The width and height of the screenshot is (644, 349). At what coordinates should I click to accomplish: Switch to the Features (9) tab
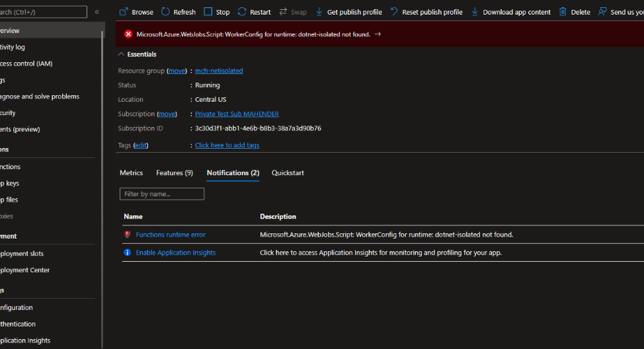[175, 173]
